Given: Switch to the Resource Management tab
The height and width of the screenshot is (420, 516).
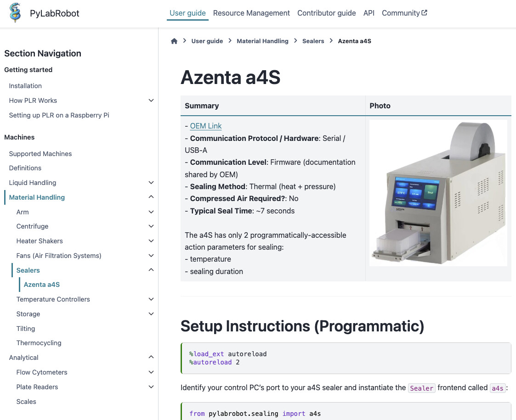Looking at the screenshot, I should click(251, 13).
